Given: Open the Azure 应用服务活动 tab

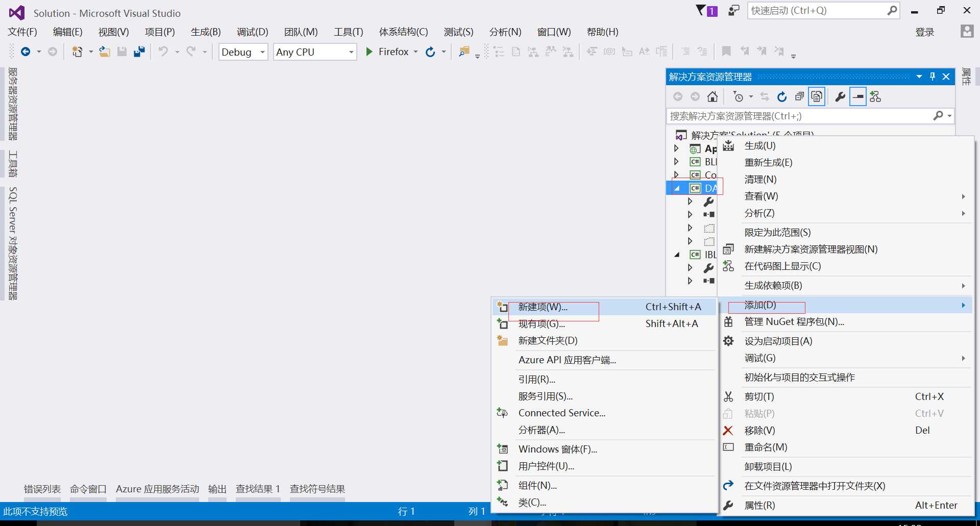Looking at the screenshot, I should pyautogui.click(x=157, y=489).
